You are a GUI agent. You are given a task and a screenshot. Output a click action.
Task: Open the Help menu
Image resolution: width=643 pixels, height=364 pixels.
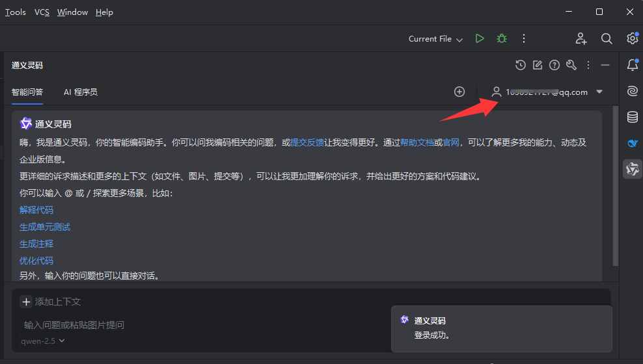pos(104,12)
